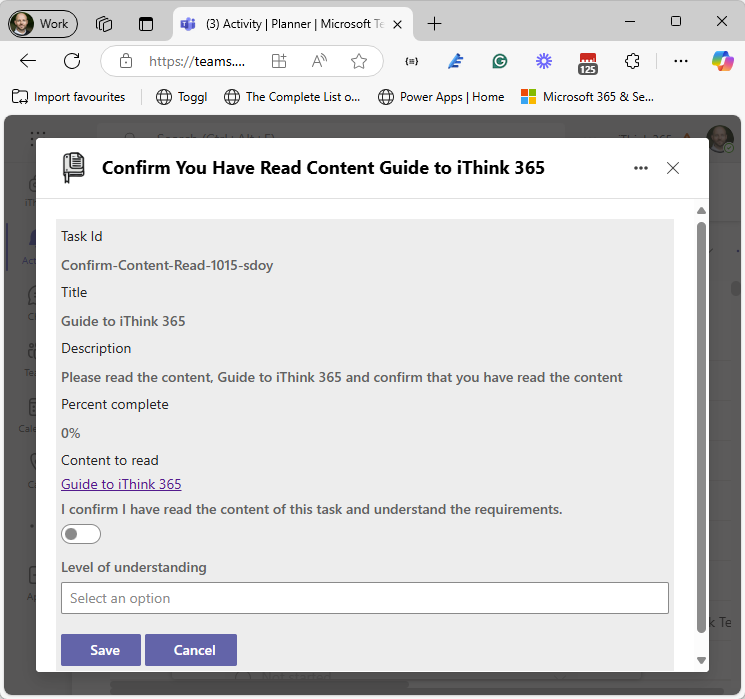Open the Level of understanding dropdown

[x=364, y=598]
